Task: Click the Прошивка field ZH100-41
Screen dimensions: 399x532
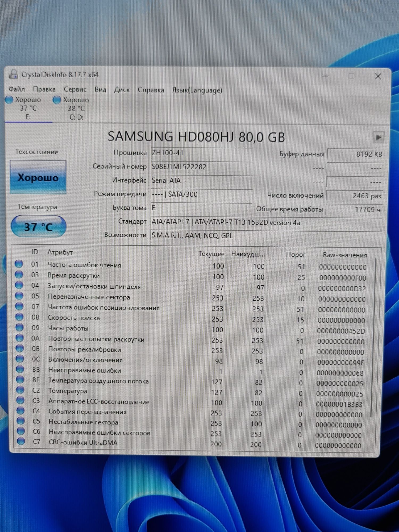Action: tap(202, 153)
